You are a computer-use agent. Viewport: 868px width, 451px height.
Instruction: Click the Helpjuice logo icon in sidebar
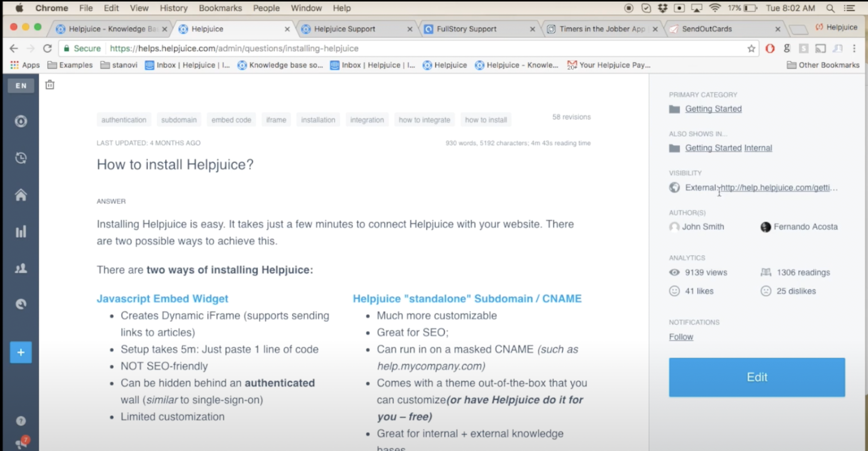tap(21, 121)
